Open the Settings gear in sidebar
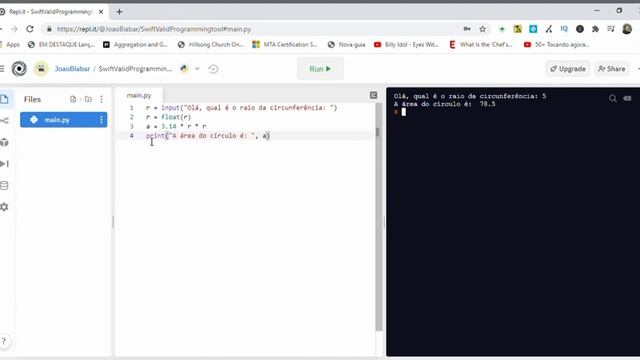Image resolution: width=640 pixels, height=360 pixels. pos(4,207)
